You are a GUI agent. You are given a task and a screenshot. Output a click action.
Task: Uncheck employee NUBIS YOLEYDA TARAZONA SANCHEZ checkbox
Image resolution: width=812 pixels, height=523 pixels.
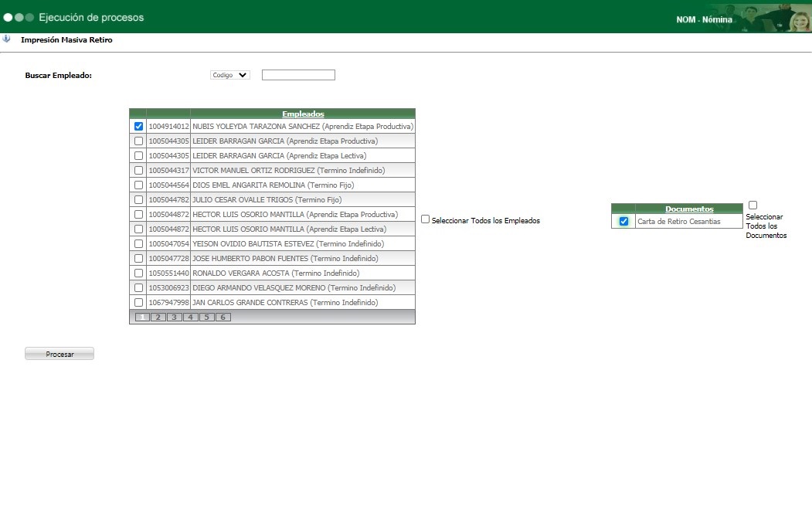click(x=138, y=127)
